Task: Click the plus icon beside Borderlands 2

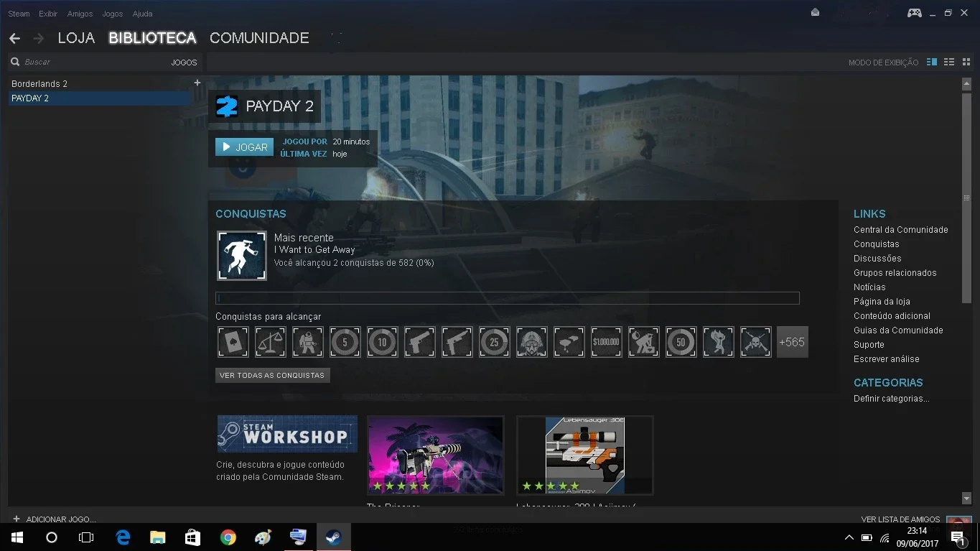Action: [x=197, y=83]
